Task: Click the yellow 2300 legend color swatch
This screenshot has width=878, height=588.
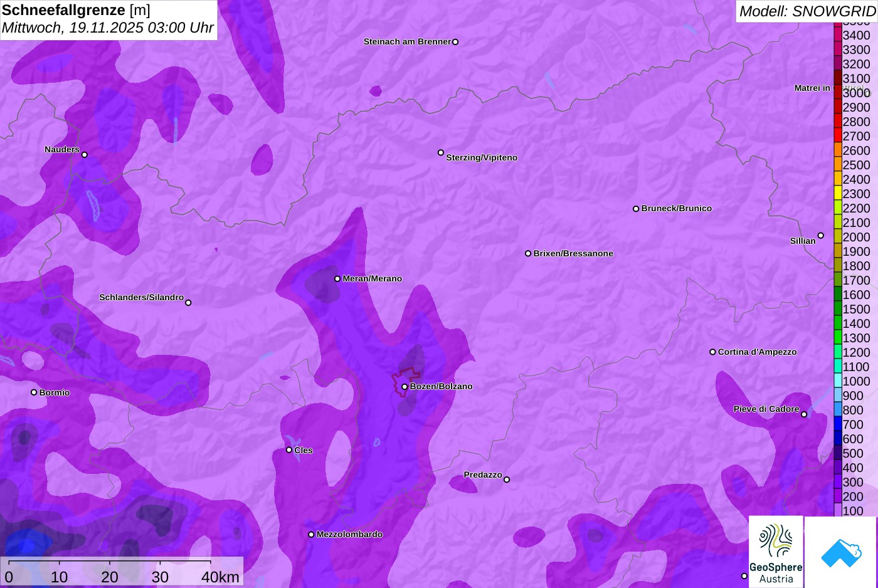Action: (x=838, y=194)
